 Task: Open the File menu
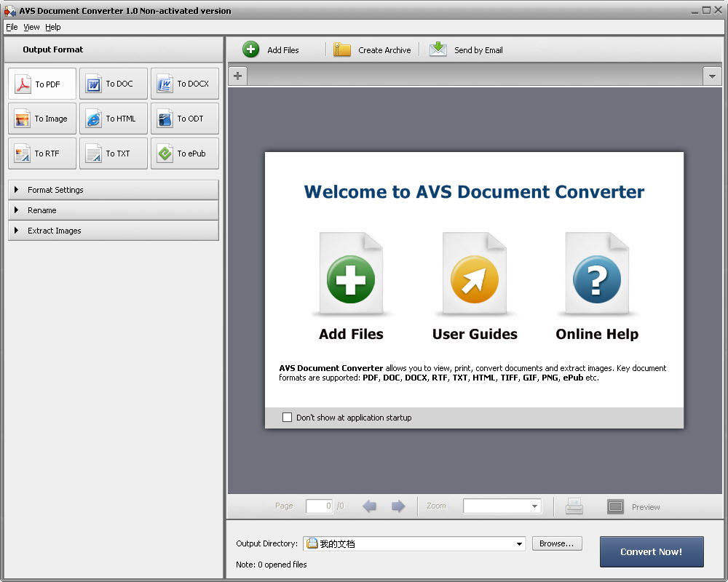(11, 27)
